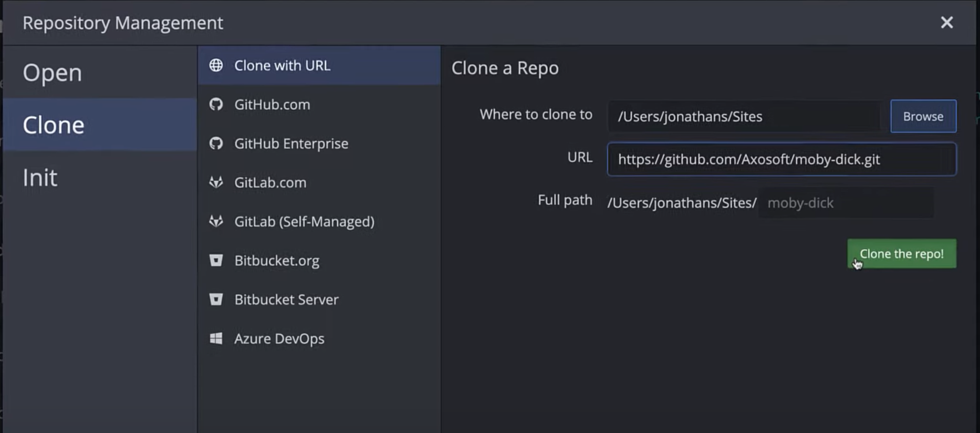Switch to the Init tab
Screen dimensions: 980x433
100,177
